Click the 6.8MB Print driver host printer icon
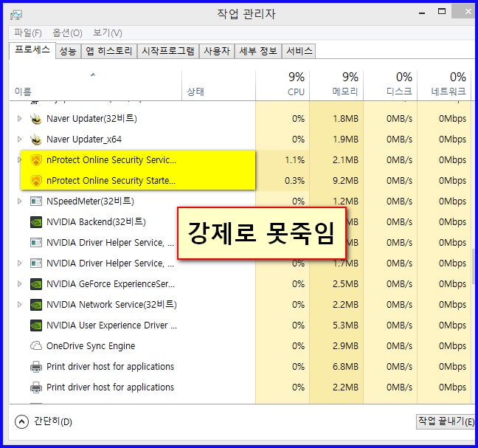 coord(36,367)
